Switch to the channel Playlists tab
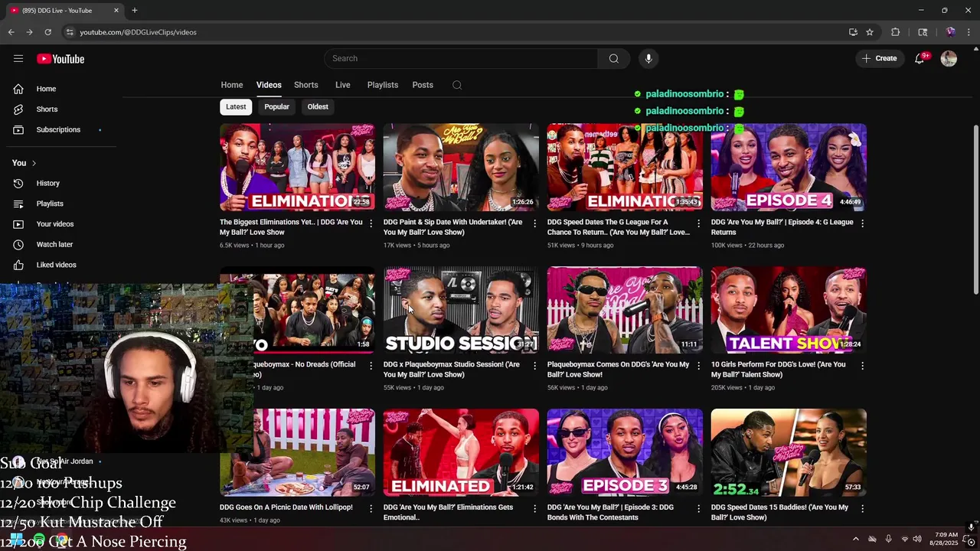The height and width of the screenshot is (551, 980). click(382, 85)
